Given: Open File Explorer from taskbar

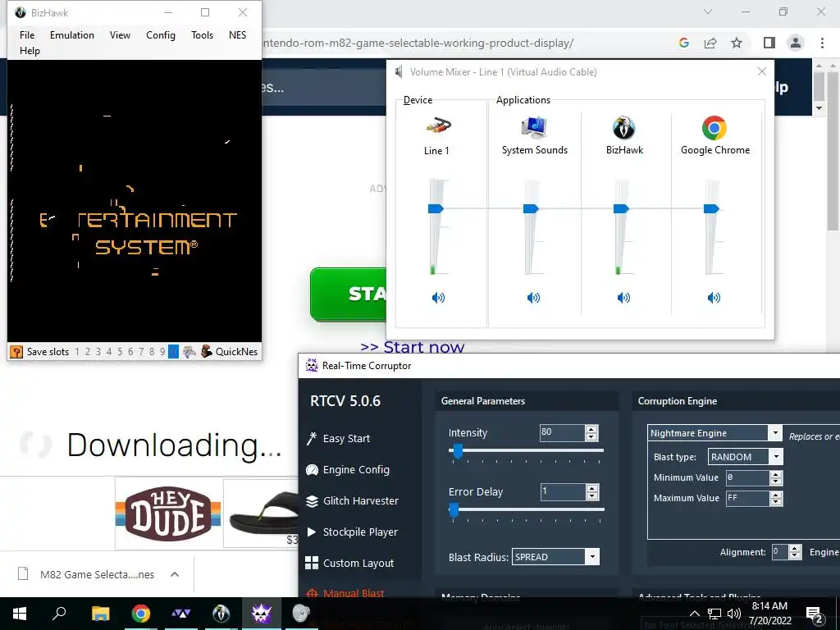Looking at the screenshot, I should [100, 614].
